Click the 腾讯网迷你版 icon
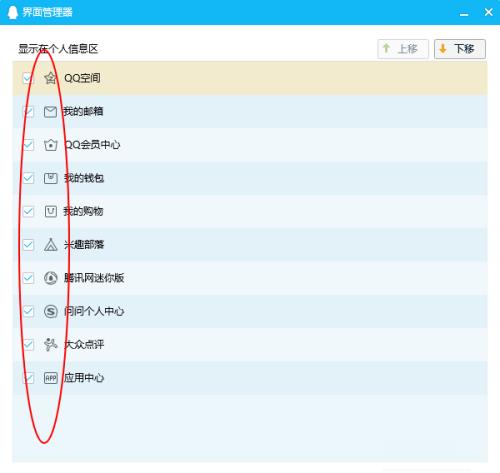 click(51, 278)
